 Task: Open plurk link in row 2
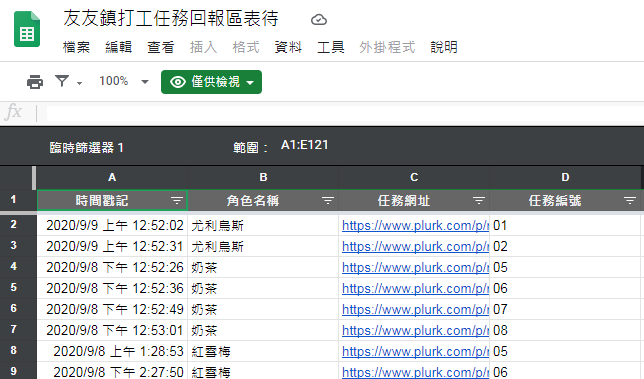click(x=415, y=225)
